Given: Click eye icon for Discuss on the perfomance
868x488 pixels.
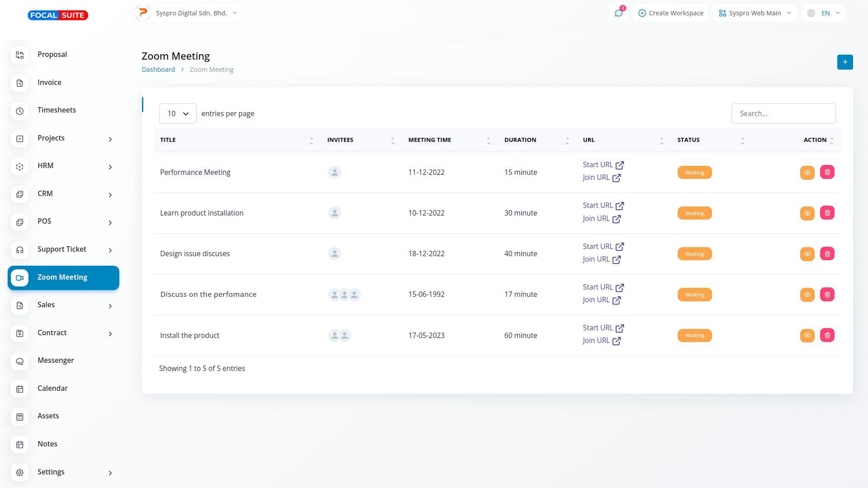Looking at the screenshot, I should [x=807, y=295].
